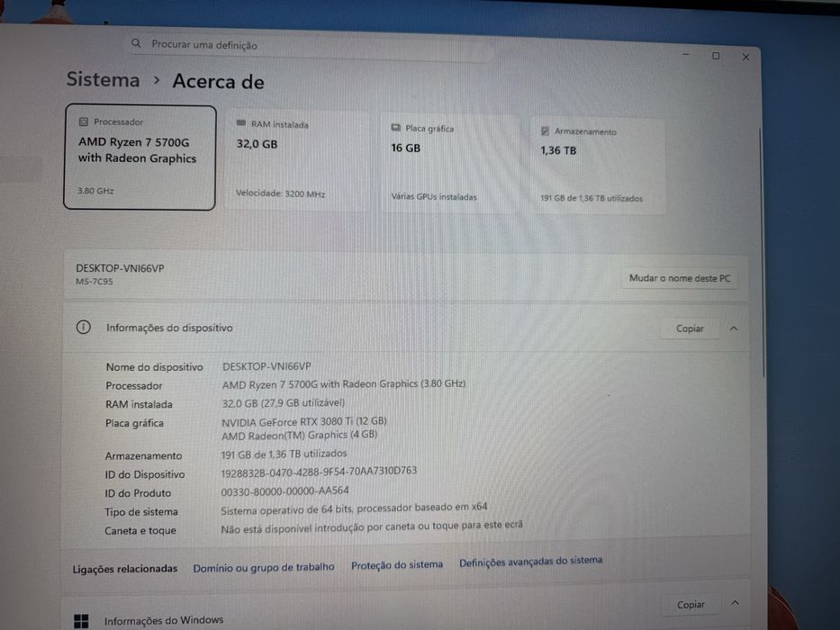The image size is (840, 630).
Task: Select 'AMD Ryzen 7 5700G with Radeon Graphics (3.80 GHz)' text
Action: pos(344,384)
